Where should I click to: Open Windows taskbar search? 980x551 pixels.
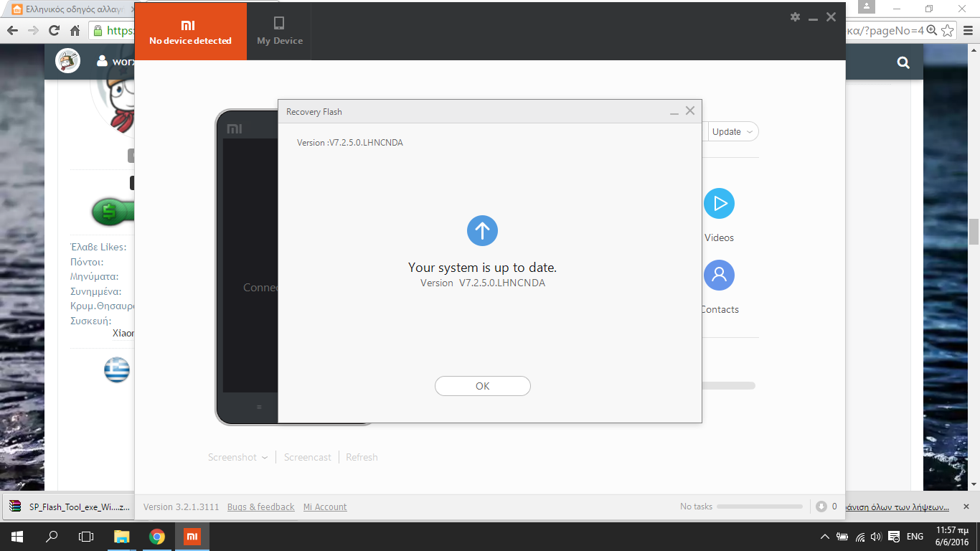click(x=52, y=537)
